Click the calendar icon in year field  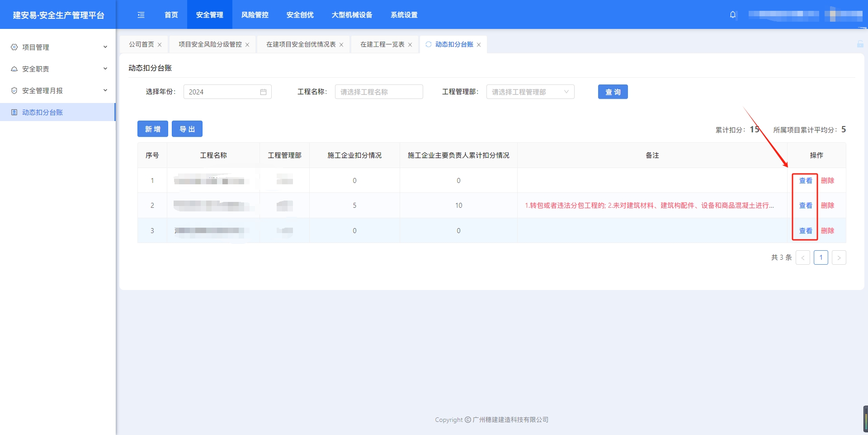(x=263, y=92)
